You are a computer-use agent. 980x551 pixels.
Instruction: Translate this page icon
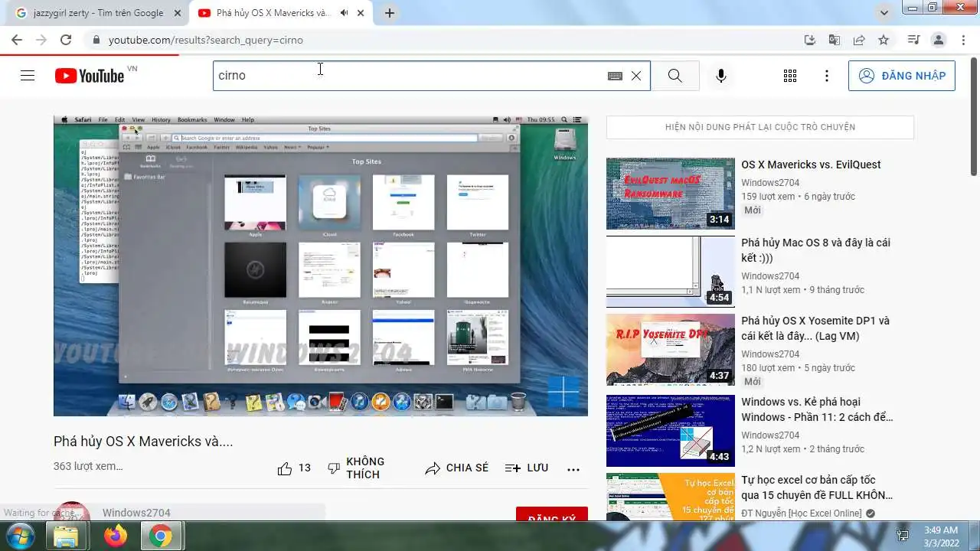835,40
